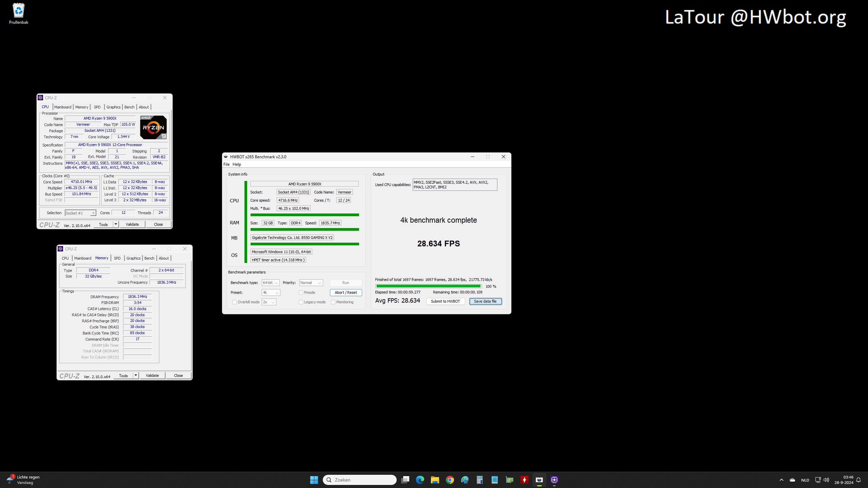Open the File menu in HWBOT x265

pyautogui.click(x=226, y=164)
